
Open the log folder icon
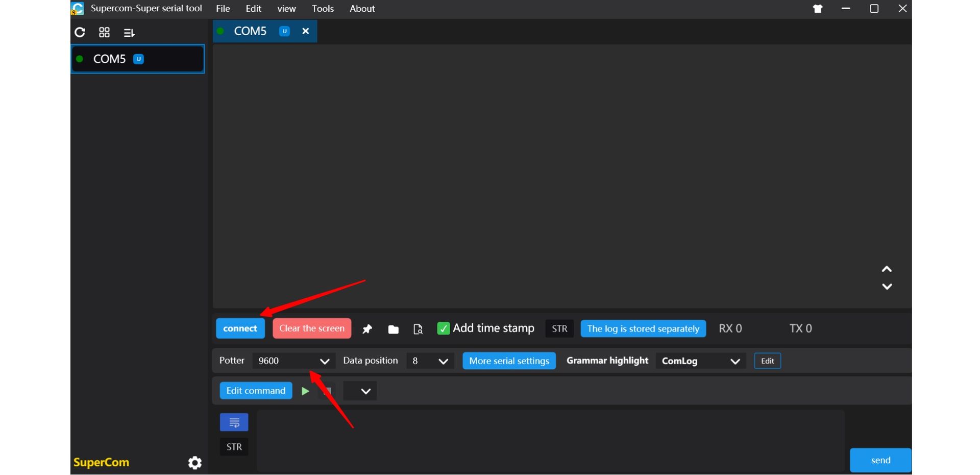(393, 329)
